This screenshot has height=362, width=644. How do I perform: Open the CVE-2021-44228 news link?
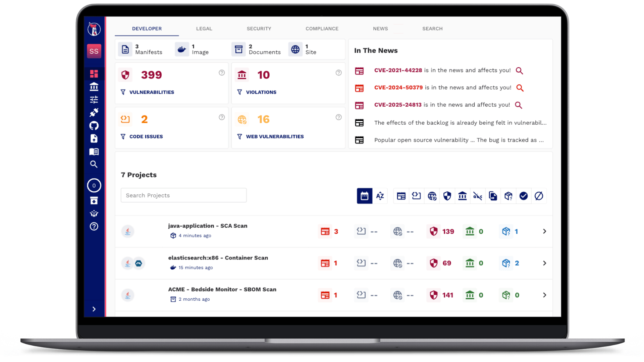tap(398, 70)
